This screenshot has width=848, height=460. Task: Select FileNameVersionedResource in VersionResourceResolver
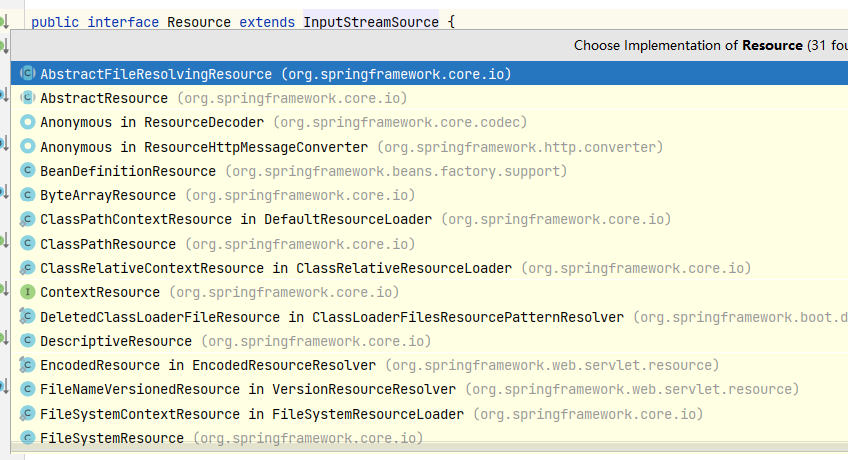pyautogui.click(x=429, y=389)
